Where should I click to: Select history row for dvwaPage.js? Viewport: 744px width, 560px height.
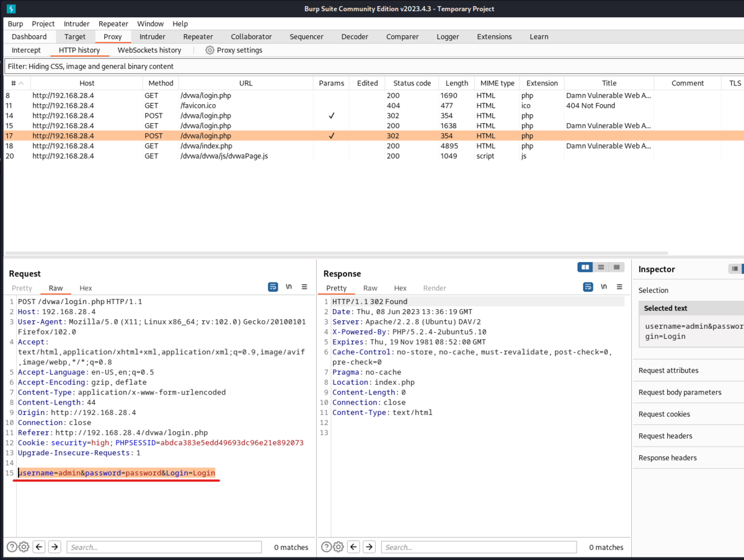pos(373,156)
